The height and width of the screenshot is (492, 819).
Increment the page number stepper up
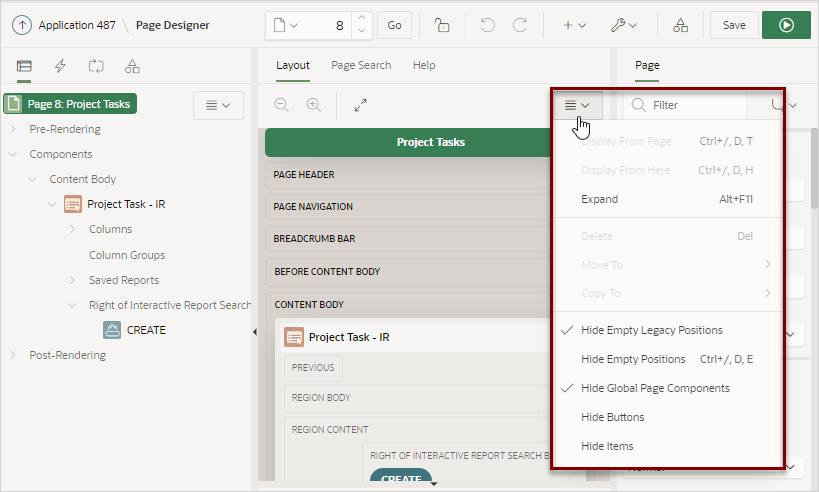coord(361,18)
